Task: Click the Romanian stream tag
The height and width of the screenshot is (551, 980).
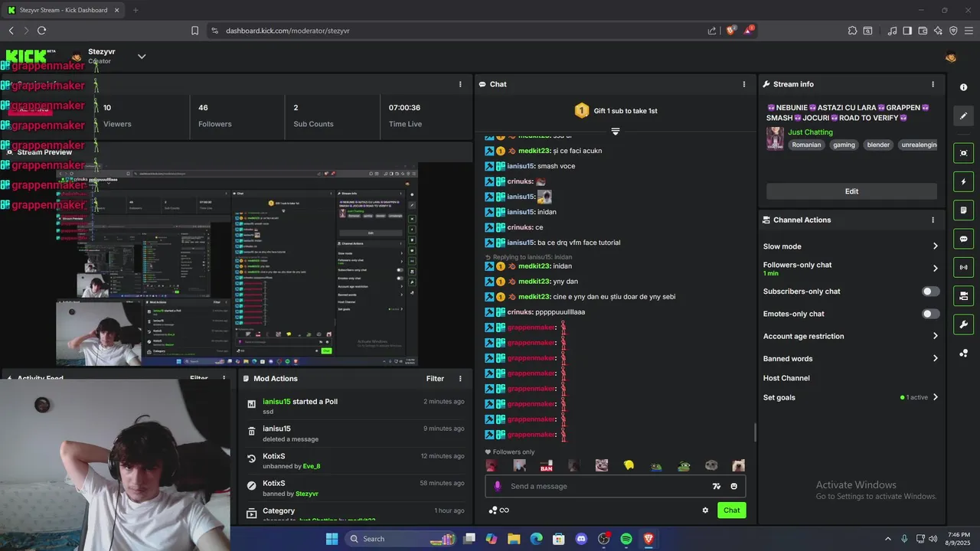Action: click(x=806, y=145)
